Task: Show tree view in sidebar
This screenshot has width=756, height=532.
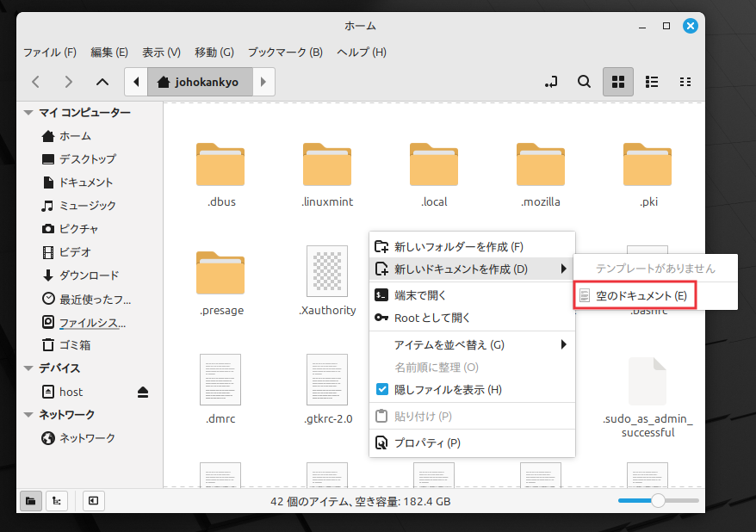Action: point(58,501)
